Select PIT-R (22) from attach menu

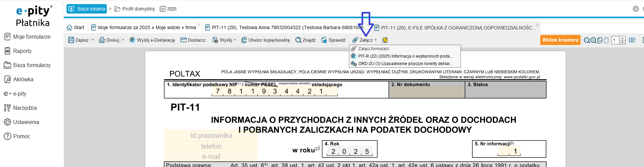point(405,56)
